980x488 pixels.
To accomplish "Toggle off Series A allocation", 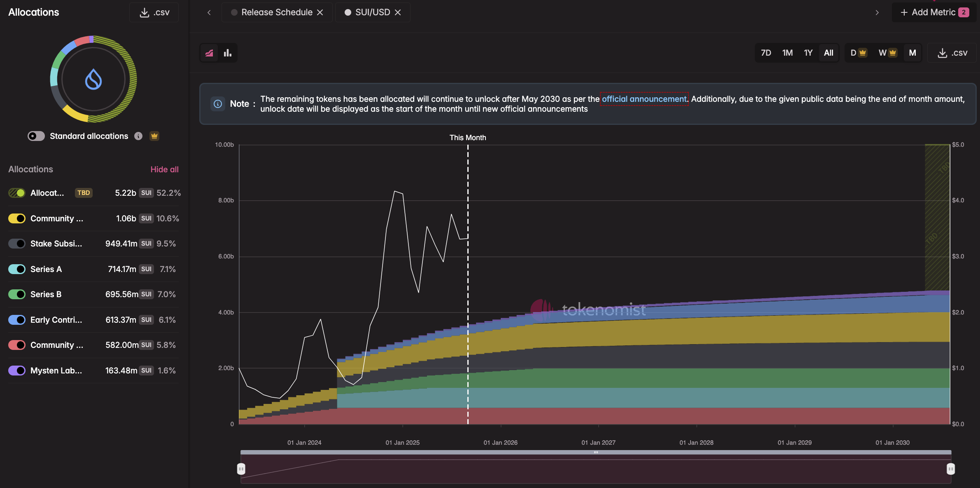I will tap(17, 269).
